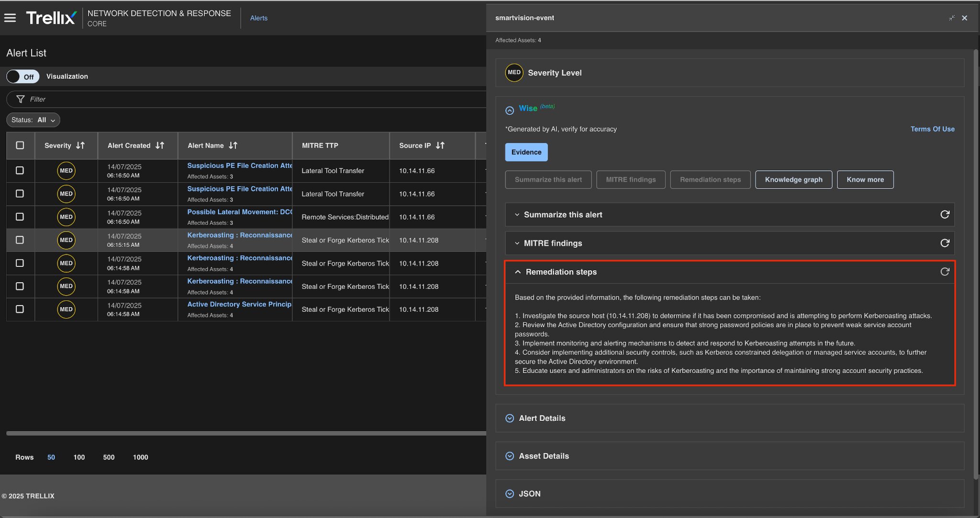Open the Alerts breadcrumb tab
Viewport: 980px width, 518px height.
(259, 18)
